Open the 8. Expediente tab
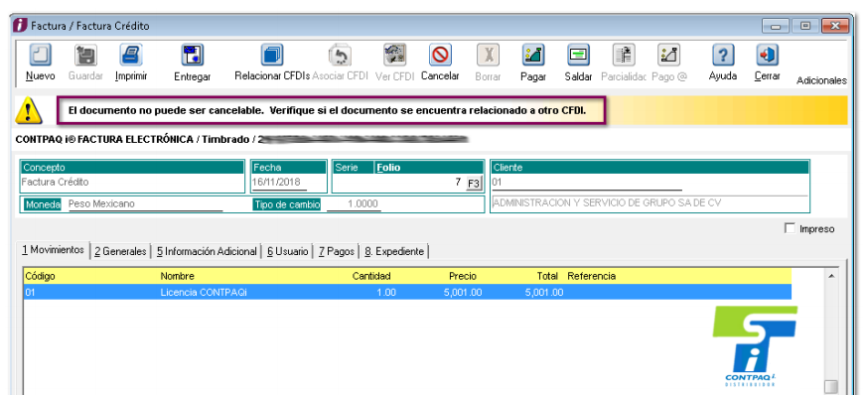Image resolution: width=868 pixels, height=395 pixels. (x=394, y=252)
